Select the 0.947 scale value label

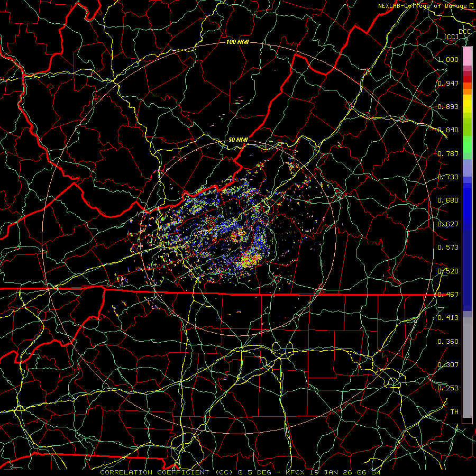click(x=448, y=83)
